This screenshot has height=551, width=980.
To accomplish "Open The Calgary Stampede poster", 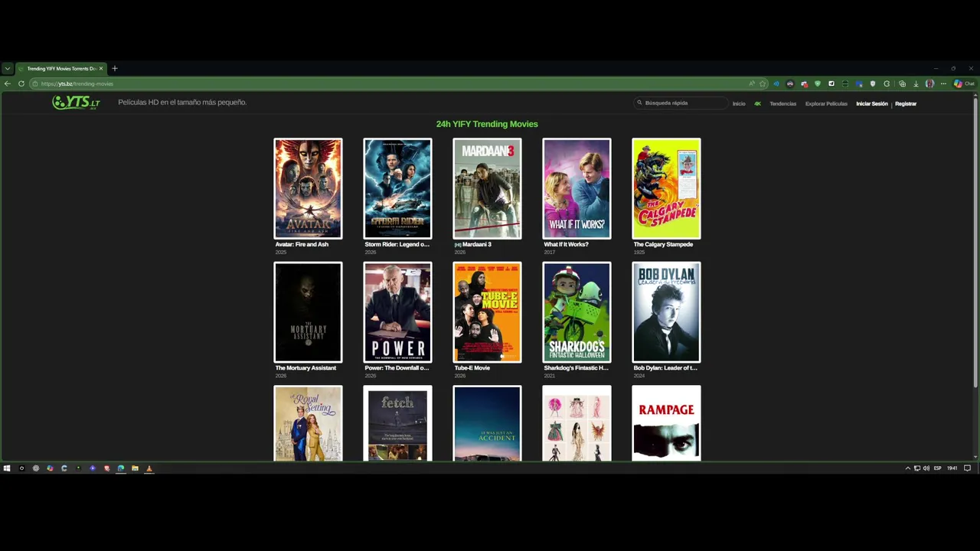I will (x=666, y=188).
